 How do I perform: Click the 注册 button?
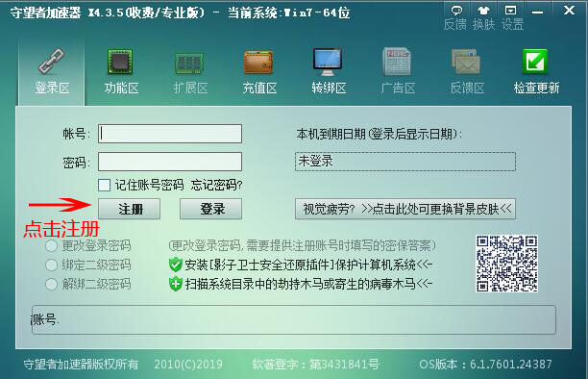click(130, 209)
